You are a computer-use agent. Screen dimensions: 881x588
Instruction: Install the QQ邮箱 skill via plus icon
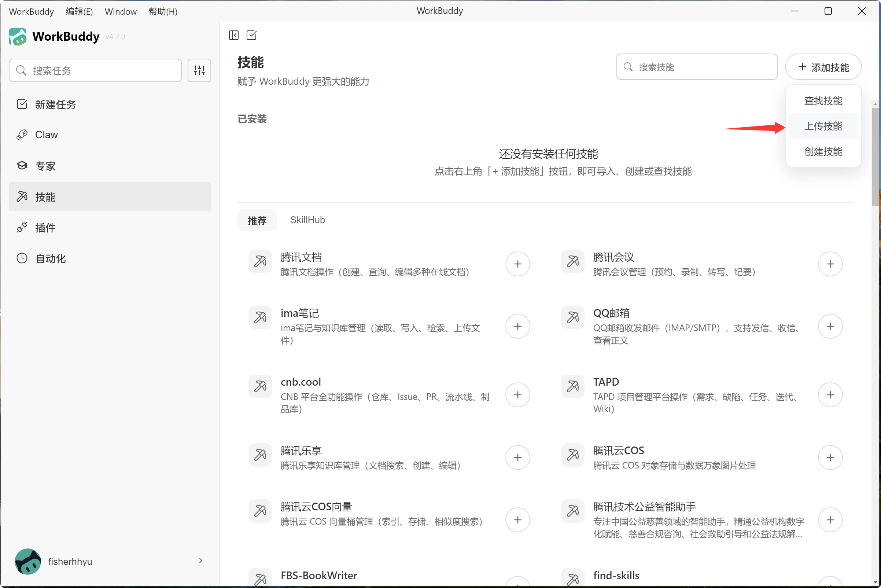click(830, 326)
